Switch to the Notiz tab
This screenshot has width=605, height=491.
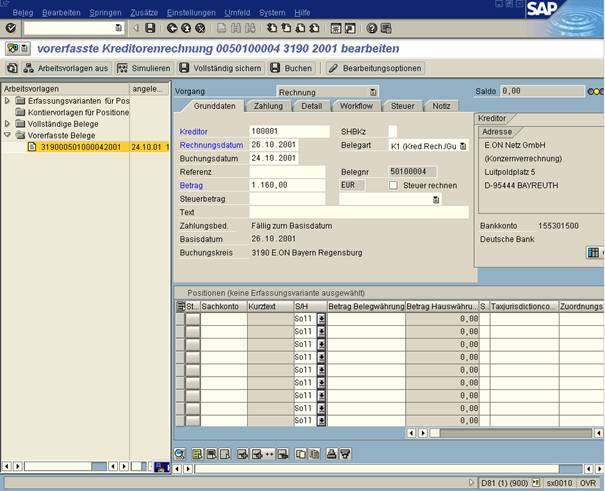(x=441, y=106)
